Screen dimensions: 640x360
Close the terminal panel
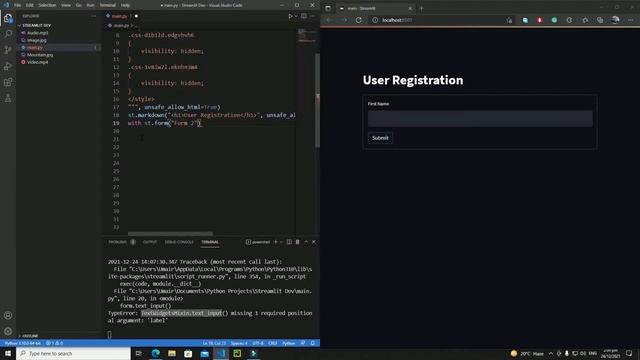click(x=313, y=242)
